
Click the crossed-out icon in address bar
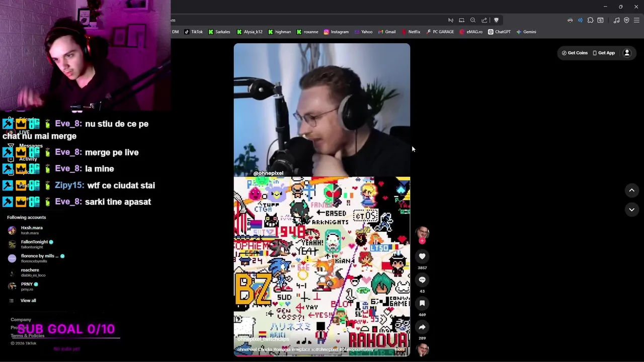point(450,20)
